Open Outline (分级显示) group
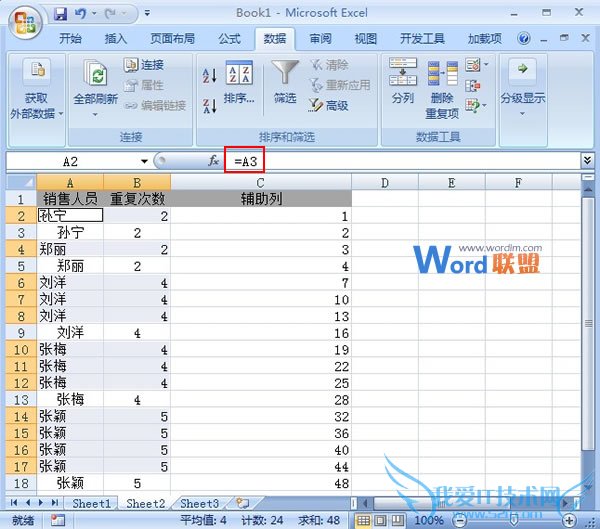The image size is (600, 529). coord(523,89)
